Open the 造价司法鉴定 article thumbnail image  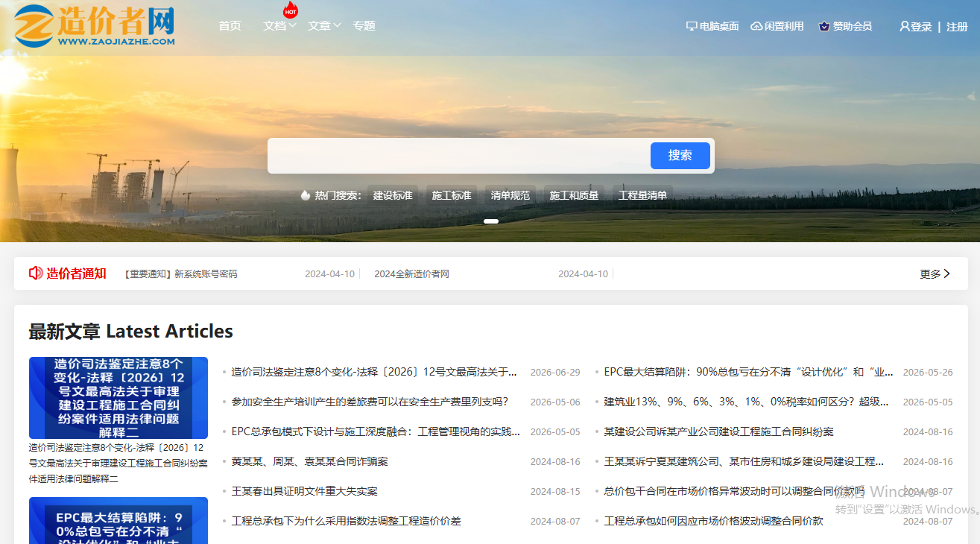pos(118,398)
